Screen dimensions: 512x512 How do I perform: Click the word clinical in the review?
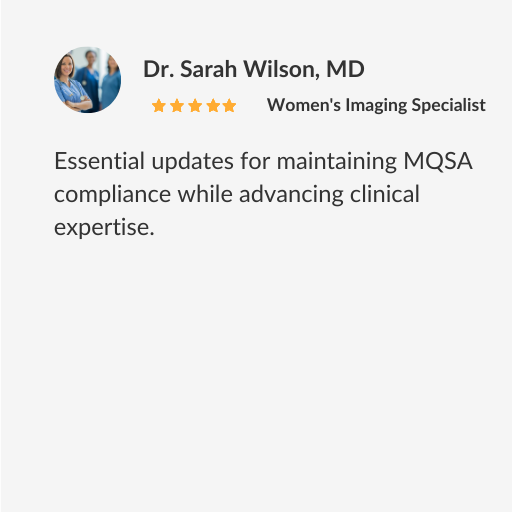385,194
